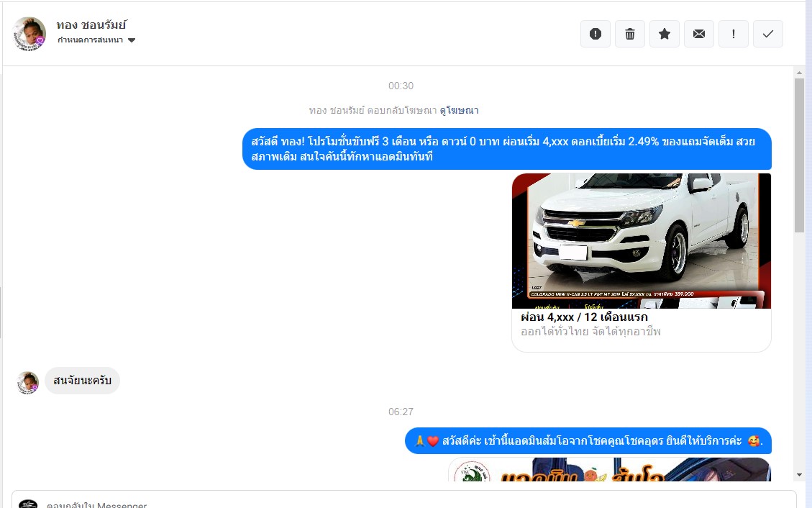Click the scrollbar up arrow

[799, 73]
